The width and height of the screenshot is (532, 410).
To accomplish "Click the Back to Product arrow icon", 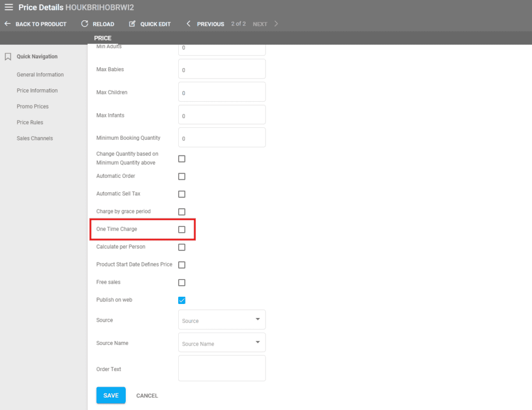I will pos(7,24).
